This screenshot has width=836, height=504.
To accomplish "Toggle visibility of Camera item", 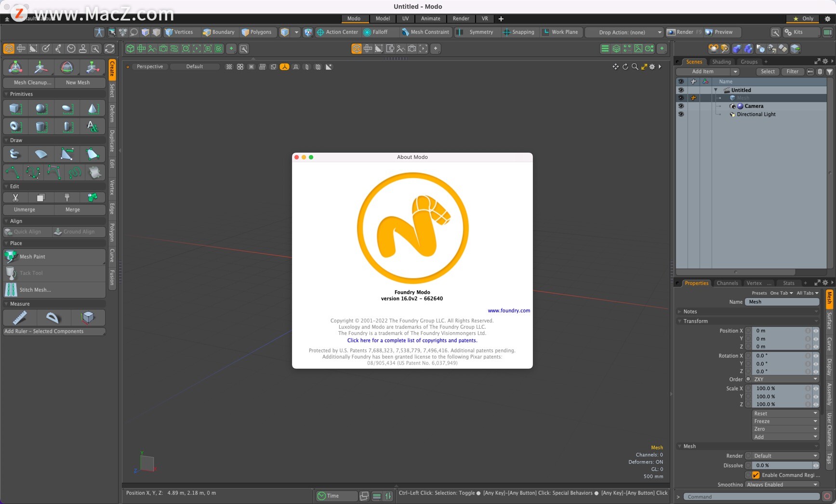I will (681, 106).
